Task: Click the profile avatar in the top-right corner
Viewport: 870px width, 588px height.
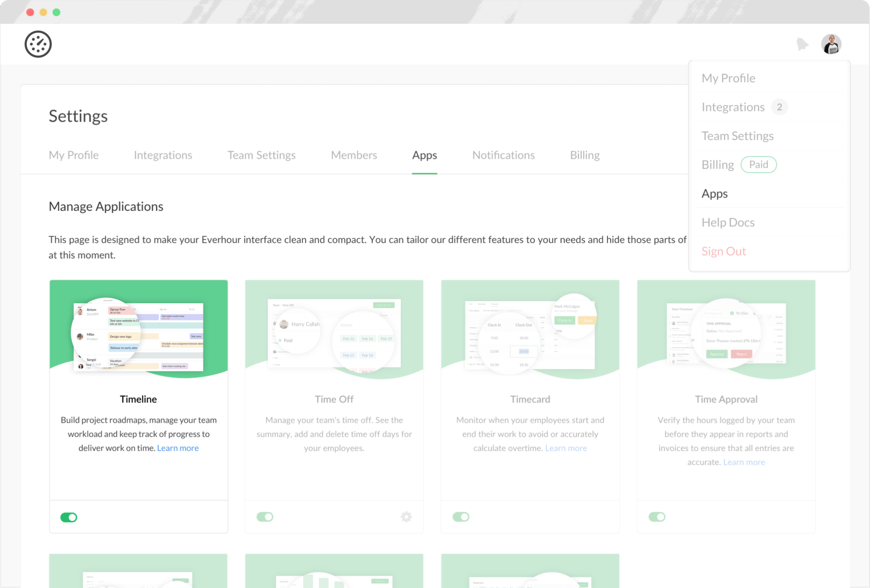Action: [831, 44]
